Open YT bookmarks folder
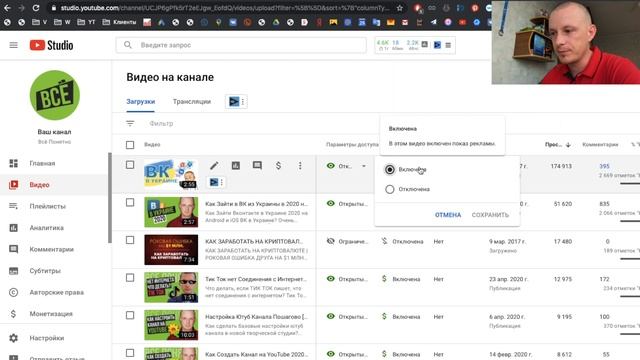 coord(86,22)
